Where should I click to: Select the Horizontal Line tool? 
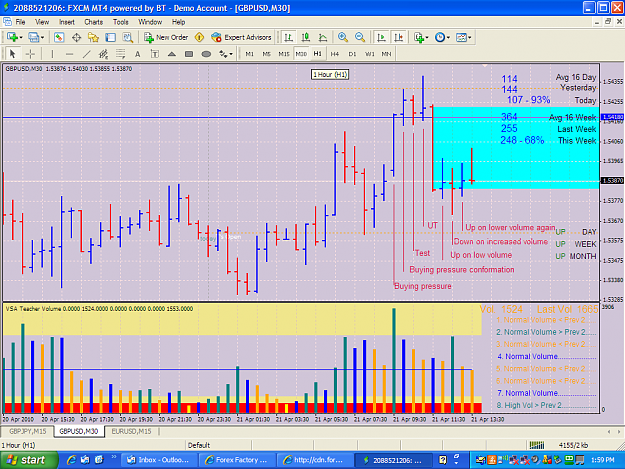(x=69, y=54)
